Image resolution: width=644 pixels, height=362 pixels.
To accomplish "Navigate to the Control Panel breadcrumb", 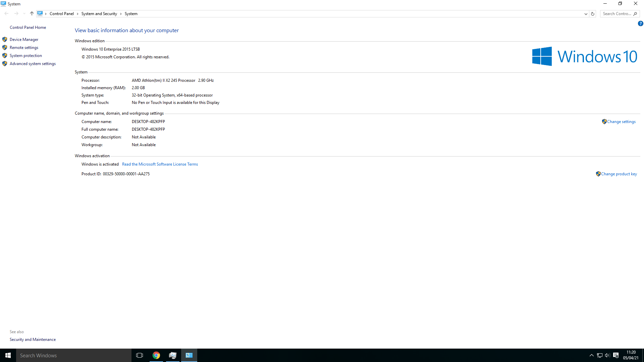I will coord(61,14).
